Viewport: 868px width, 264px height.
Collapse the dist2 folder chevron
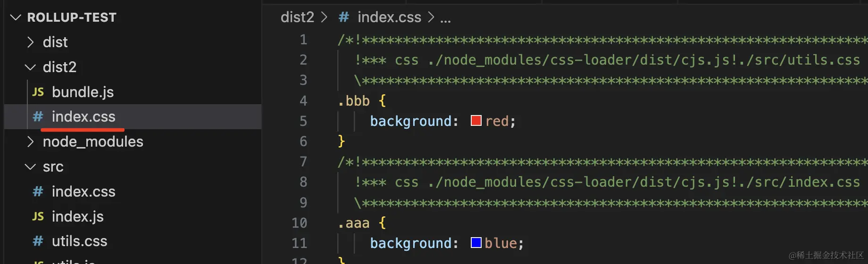coord(31,67)
